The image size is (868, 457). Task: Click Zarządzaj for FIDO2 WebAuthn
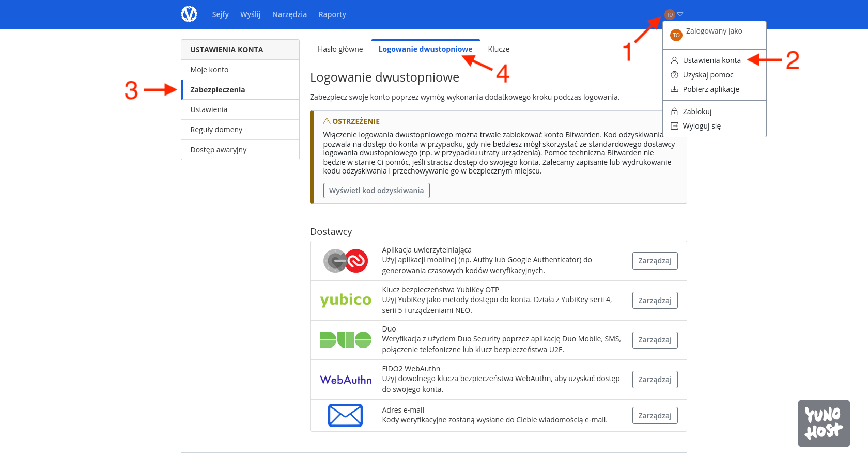pyautogui.click(x=655, y=380)
